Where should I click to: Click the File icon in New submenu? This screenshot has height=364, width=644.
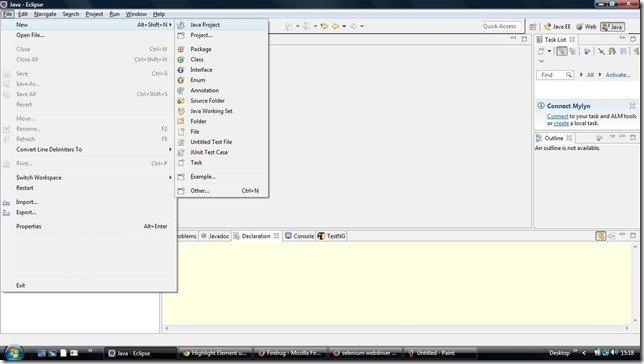181,131
